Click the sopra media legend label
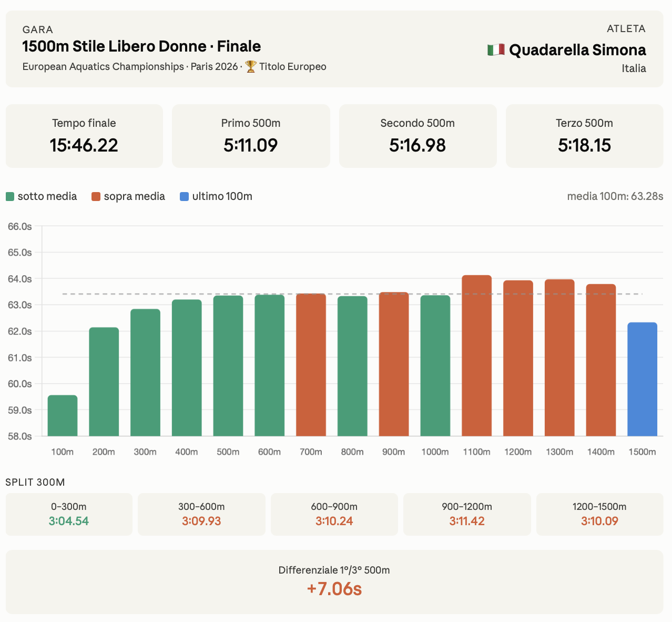Screen dimensions: 672x622 click(x=134, y=196)
